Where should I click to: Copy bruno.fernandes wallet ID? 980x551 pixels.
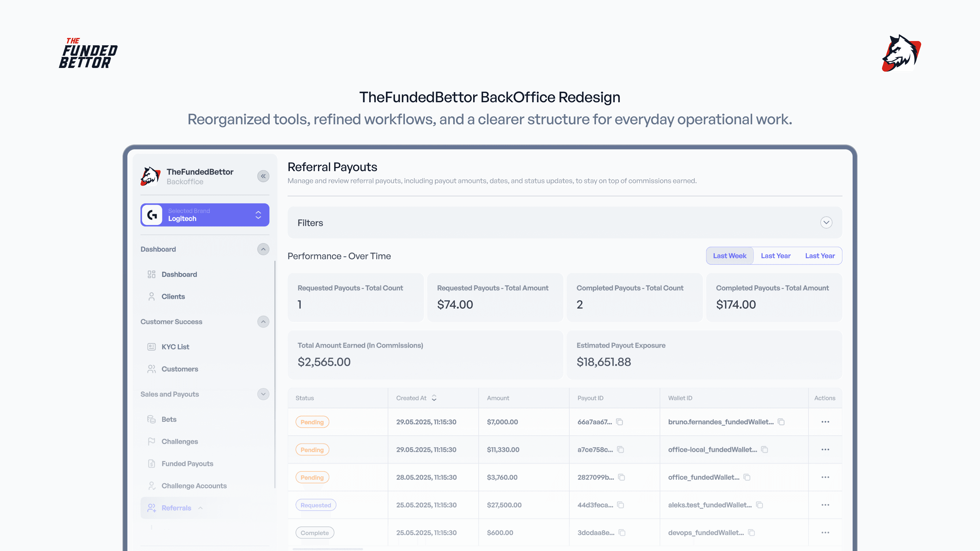click(781, 422)
